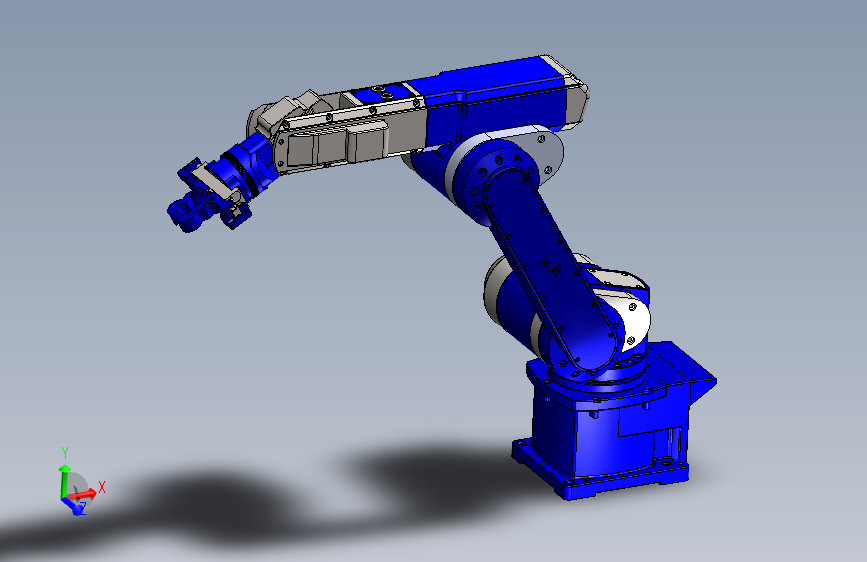Select the blue gripper at the arm tip
Image resolution: width=867 pixels, height=562 pixels.
pyautogui.click(x=207, y=196)
